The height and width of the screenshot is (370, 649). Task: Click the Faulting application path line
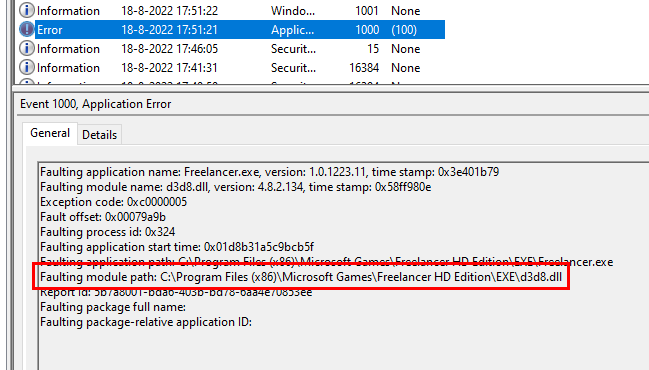(x=327, y=262)
